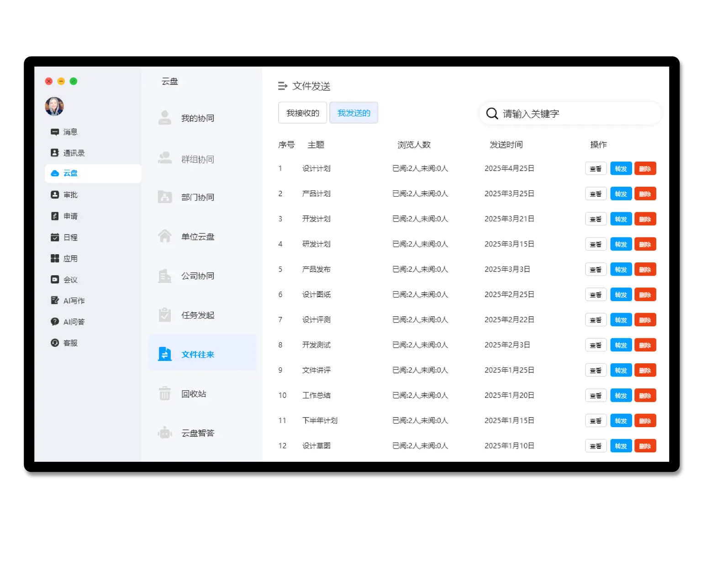Click 转发 for 工作总结 row

point(621,395)
